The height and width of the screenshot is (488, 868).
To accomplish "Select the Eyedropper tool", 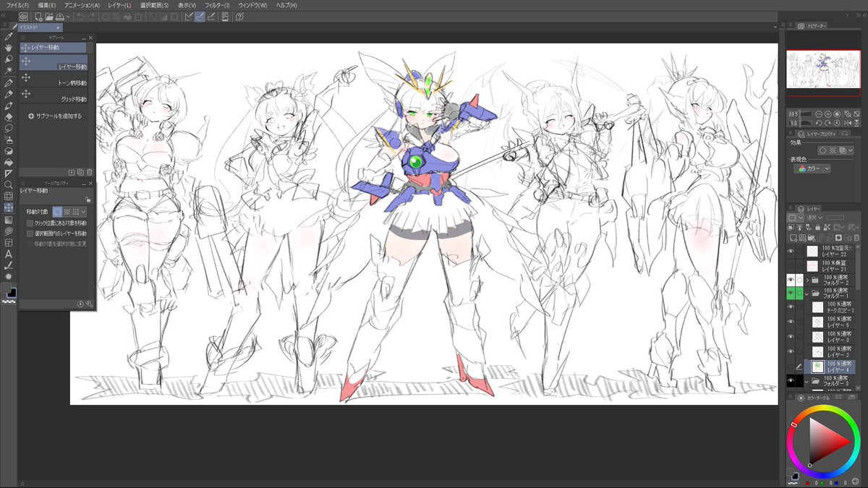I will 8,35.
